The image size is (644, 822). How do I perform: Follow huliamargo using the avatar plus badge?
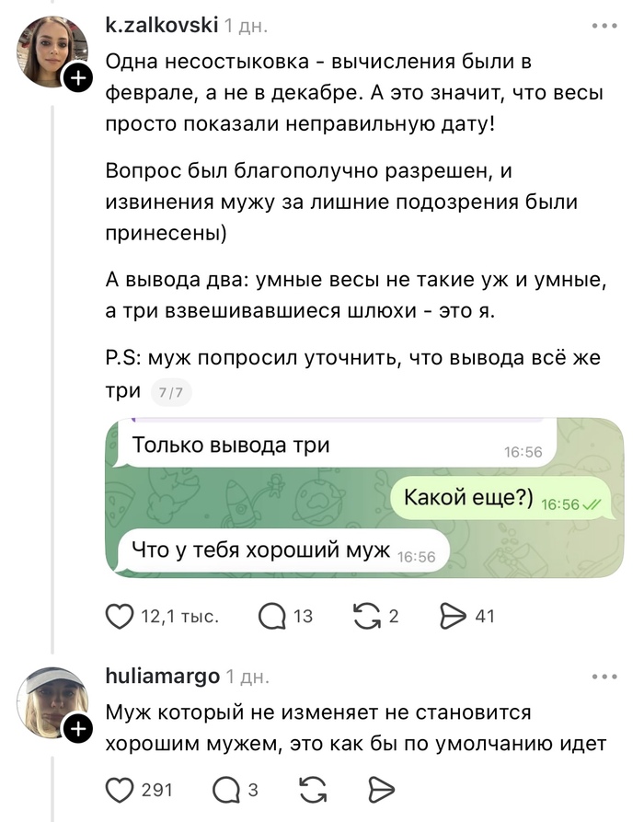[x=78, y=730]
